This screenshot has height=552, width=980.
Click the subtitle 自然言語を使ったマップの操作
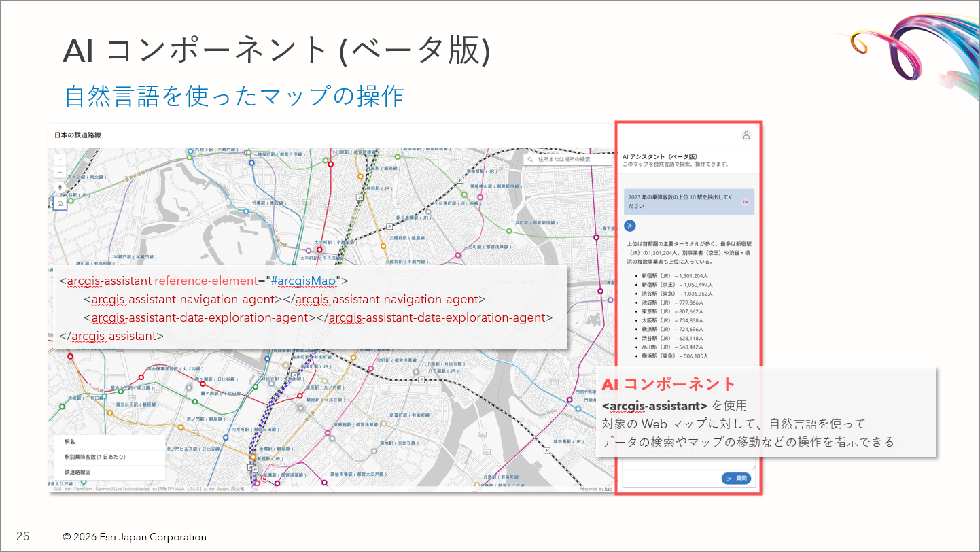[x=235, y=96]
